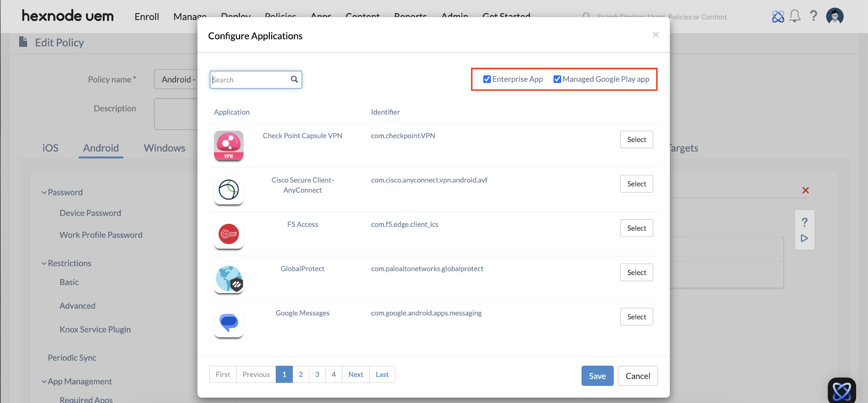Switch to the Android tab
Viewport: 868px width, 403px height.
101,148
